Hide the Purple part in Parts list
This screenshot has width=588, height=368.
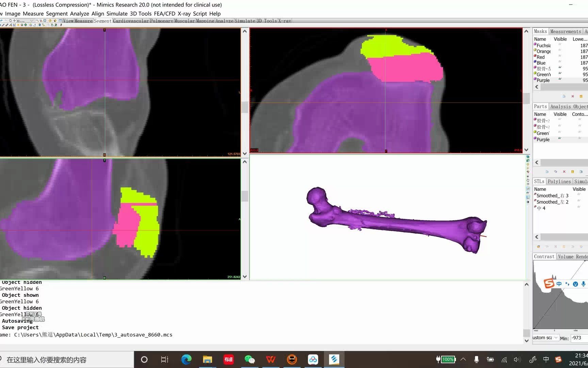pos(560,139)
